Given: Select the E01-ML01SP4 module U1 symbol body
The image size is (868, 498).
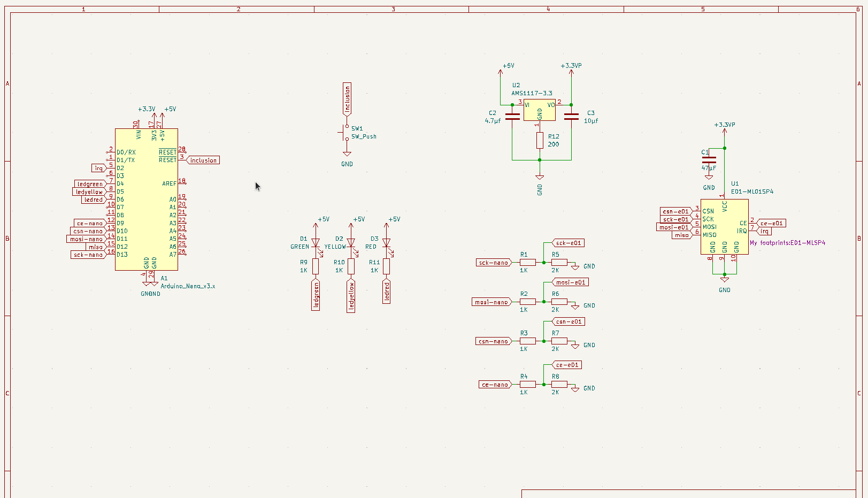Looking at the screenshot, I should coord(724,227).
